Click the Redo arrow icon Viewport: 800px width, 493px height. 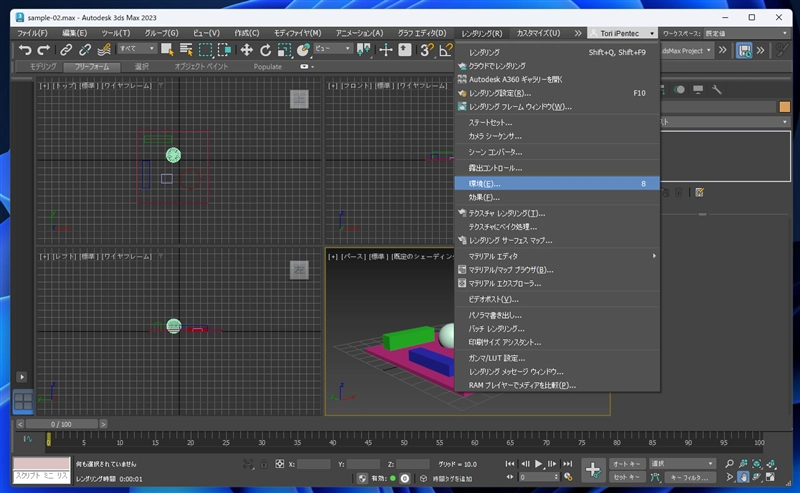(x=44, y=50)
